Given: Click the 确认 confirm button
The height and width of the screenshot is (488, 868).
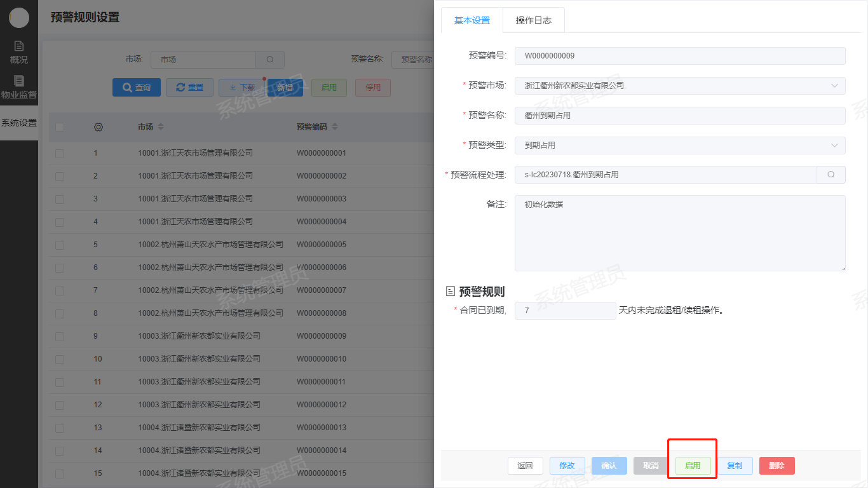Looking at the screenshot, I should (609, 466).
